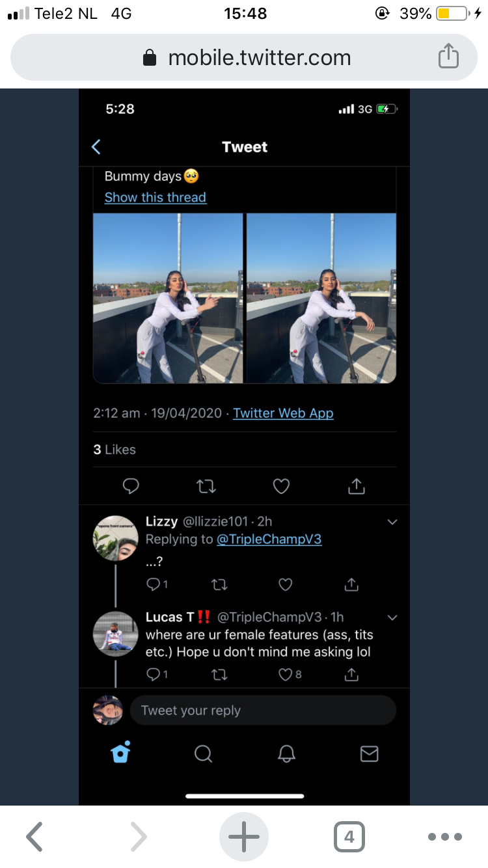488x868 pixels.
Task: Tap the Safari share icon in address bar
Action: coord(448,57)
